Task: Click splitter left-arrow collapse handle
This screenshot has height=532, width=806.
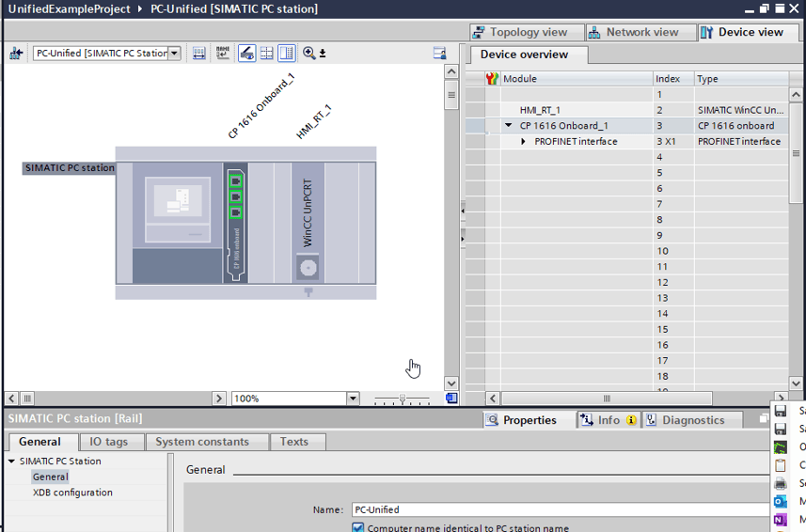Action: [x=463, y=211]
